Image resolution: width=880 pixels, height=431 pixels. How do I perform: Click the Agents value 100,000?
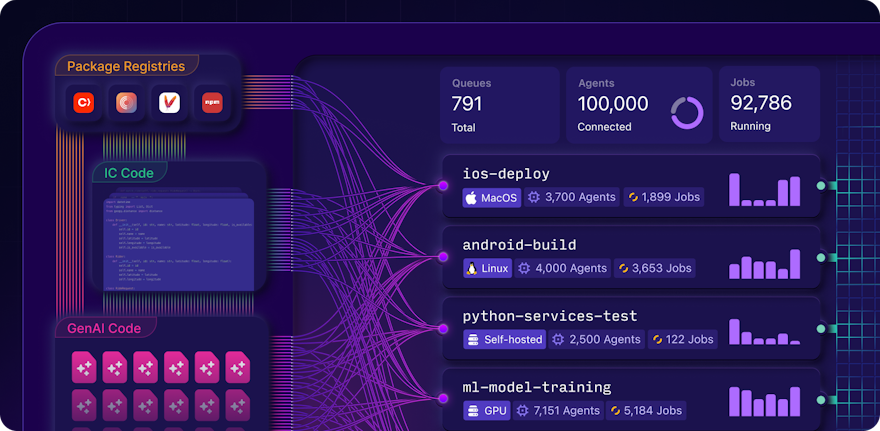[613, 104]
